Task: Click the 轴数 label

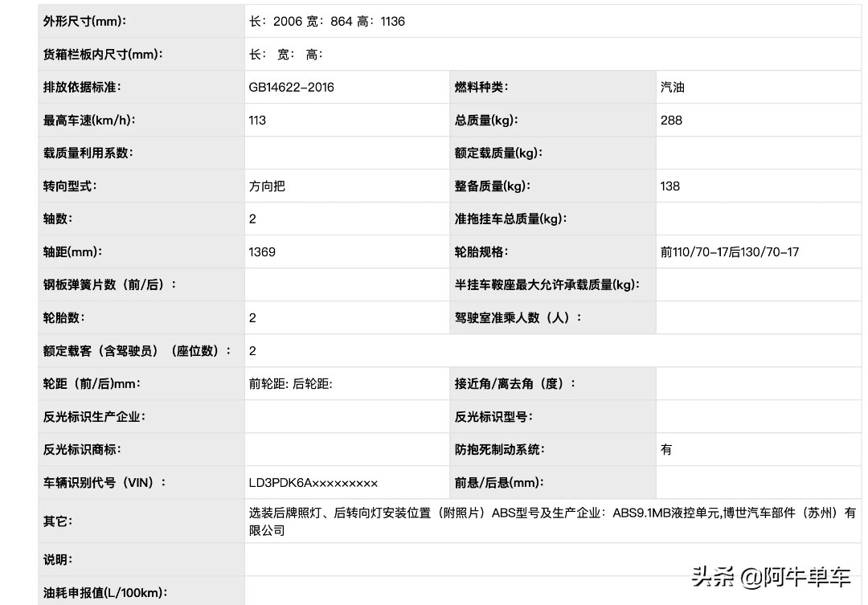Action: click(58, 219)
